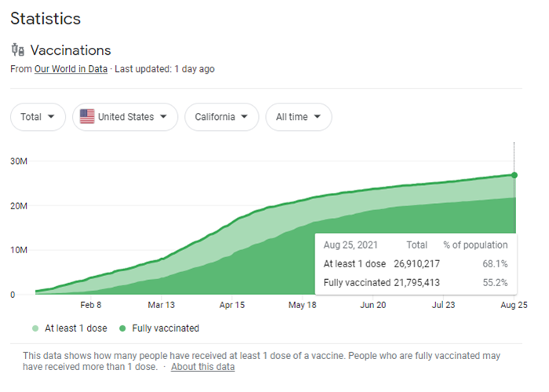Click the United States flag icon
549x392 pixels.
[x=86, y=117]
